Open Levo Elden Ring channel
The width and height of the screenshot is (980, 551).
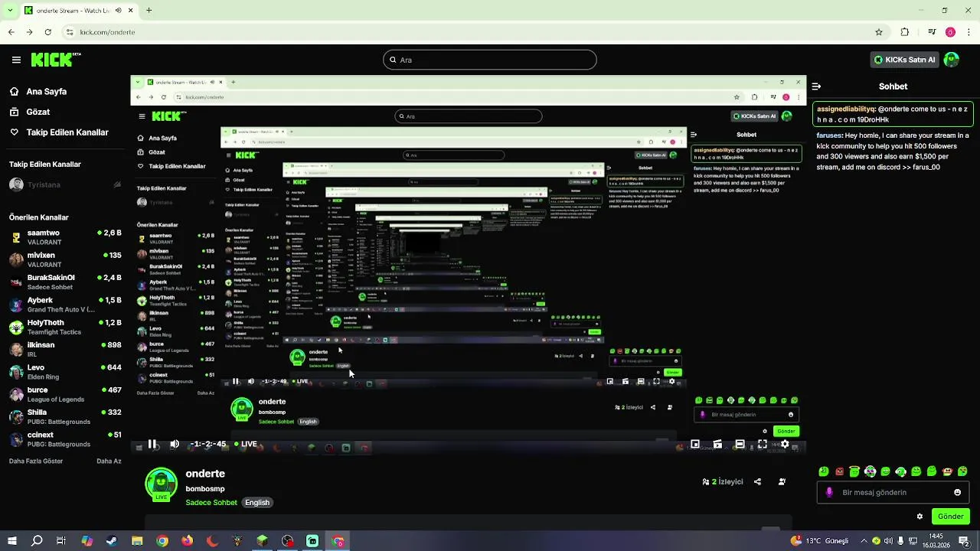[65, 372]
